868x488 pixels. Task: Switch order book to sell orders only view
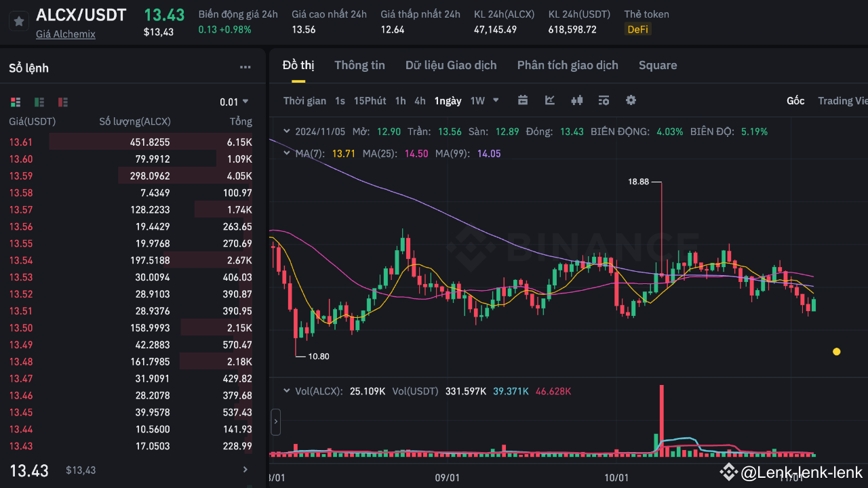pyautogui.click(x=62, y=101)
